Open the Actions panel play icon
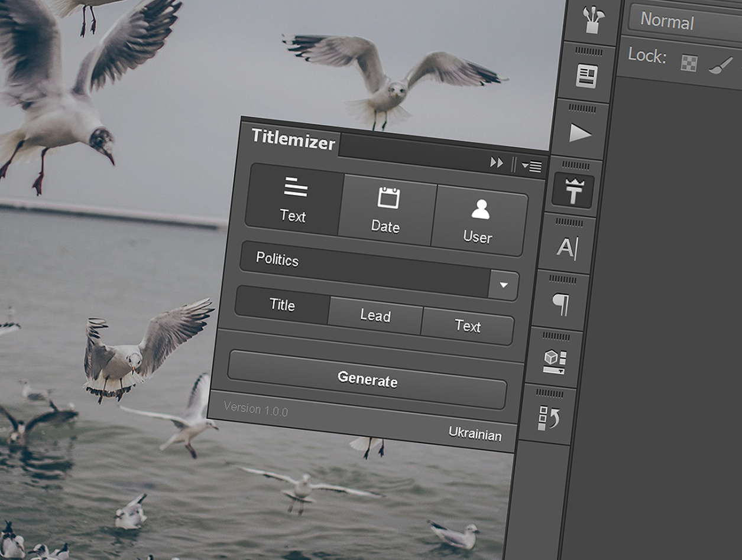This screenshot has height=560, width=742. (580, 134)
